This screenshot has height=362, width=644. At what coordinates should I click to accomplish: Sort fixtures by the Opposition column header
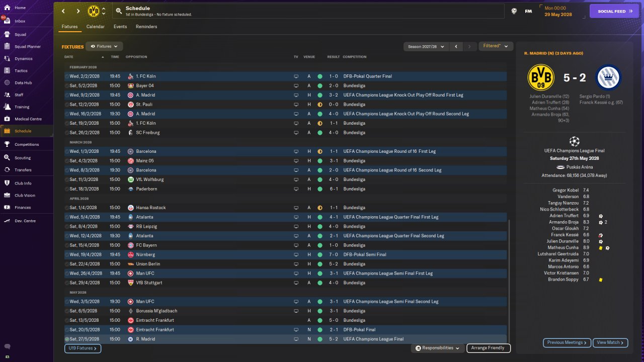coord(137,57)
